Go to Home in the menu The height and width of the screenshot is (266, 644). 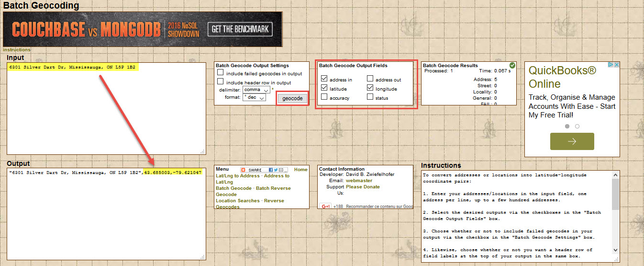[x=301, y=170]
